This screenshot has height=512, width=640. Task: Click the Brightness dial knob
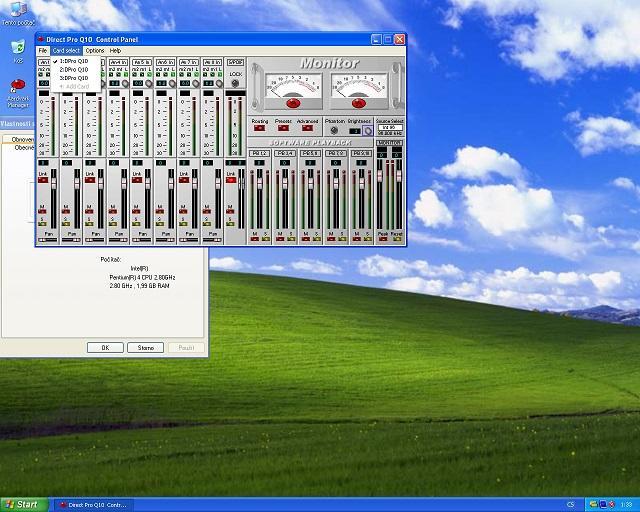[367, 131]
